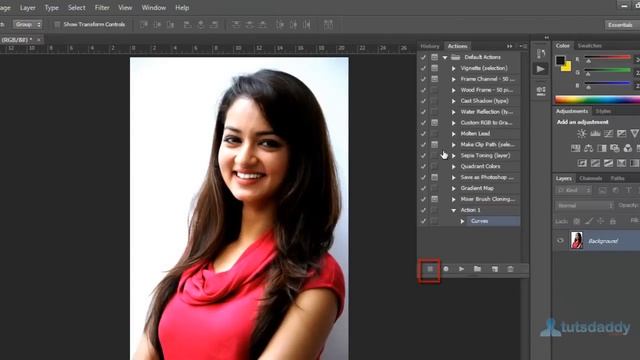Click the lock position move icon
Viewport: 640px width, 360px height.
point(600,221)
